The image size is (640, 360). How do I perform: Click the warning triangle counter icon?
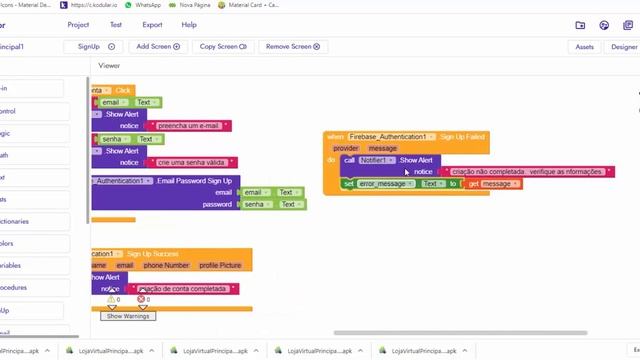[x=111, y=299]
